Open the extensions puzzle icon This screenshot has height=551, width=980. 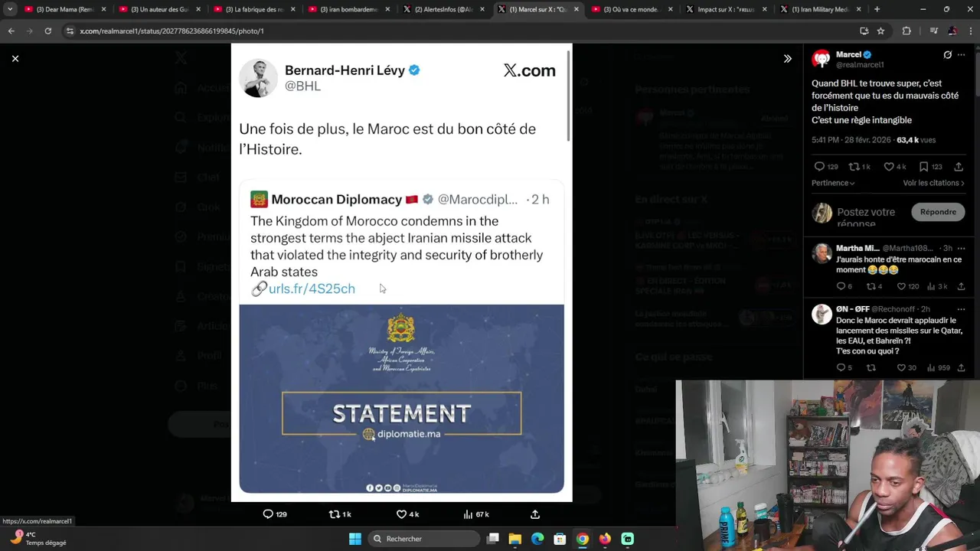(x=906, y=31)
